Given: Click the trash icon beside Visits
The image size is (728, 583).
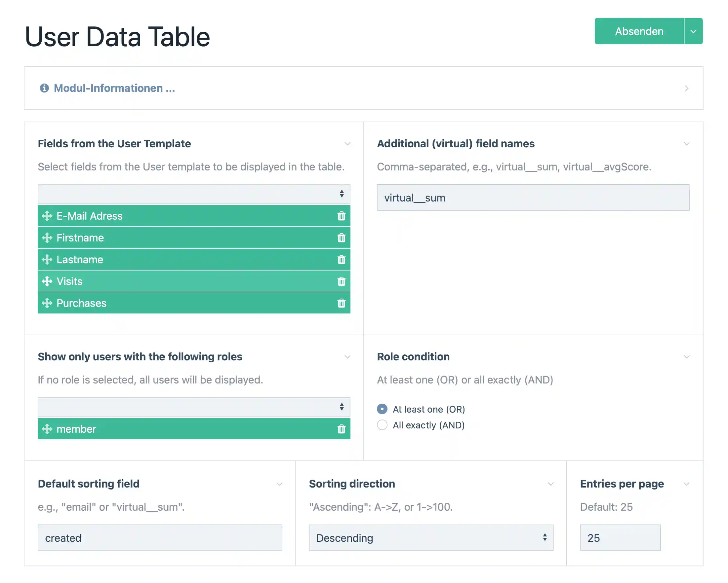Looking at the screenshot, I should pyautogui.click(x=342, y=281).
